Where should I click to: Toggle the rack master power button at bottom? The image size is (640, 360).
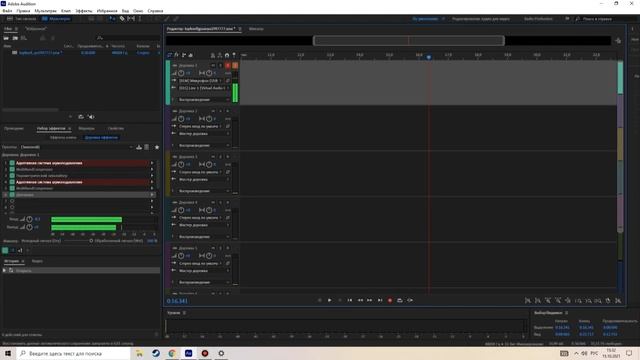tap(5, 250)
